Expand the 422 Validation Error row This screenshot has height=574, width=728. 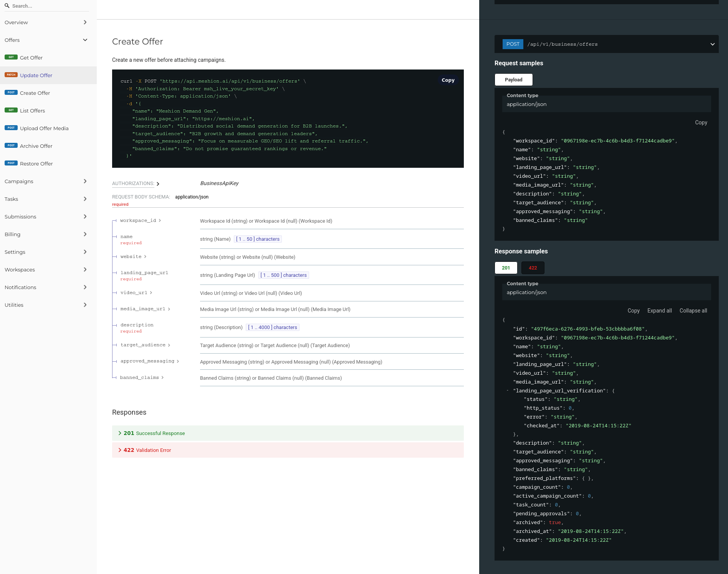click(288, 450)
